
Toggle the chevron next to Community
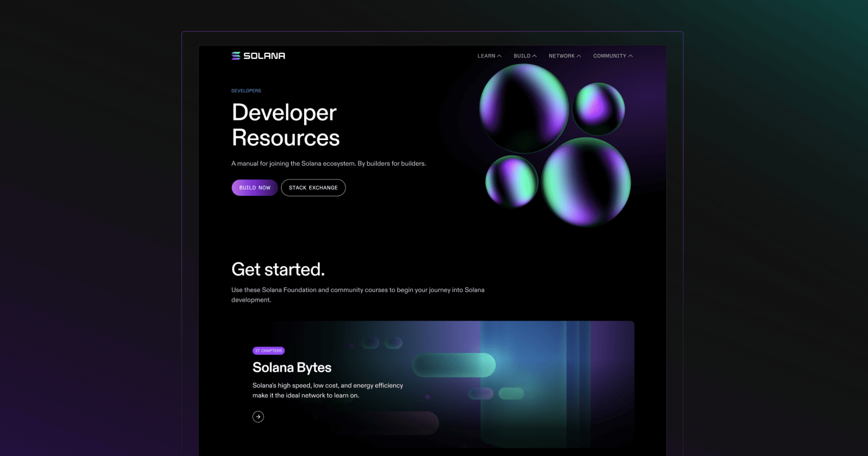pyautogui.click(x=630, y=56)
